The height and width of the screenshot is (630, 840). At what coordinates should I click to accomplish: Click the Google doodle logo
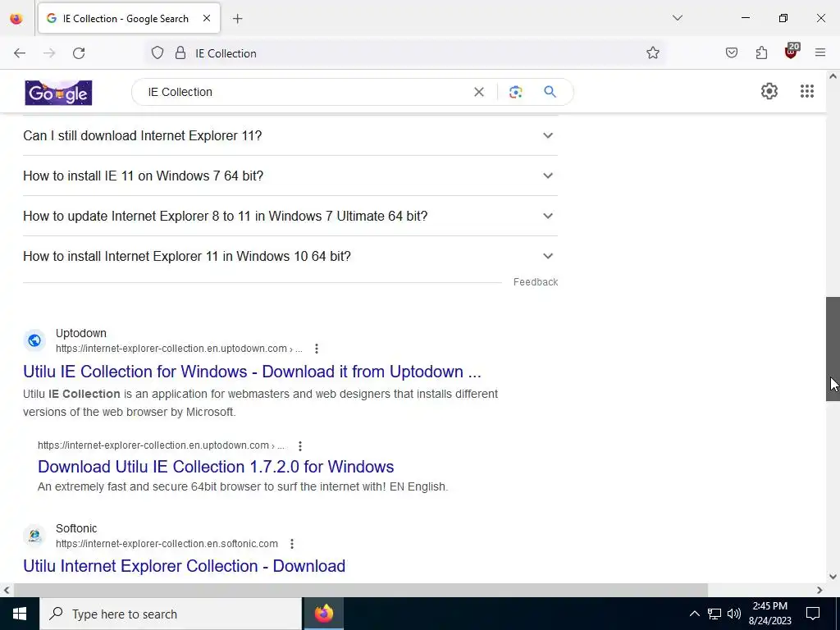[58, 93]
